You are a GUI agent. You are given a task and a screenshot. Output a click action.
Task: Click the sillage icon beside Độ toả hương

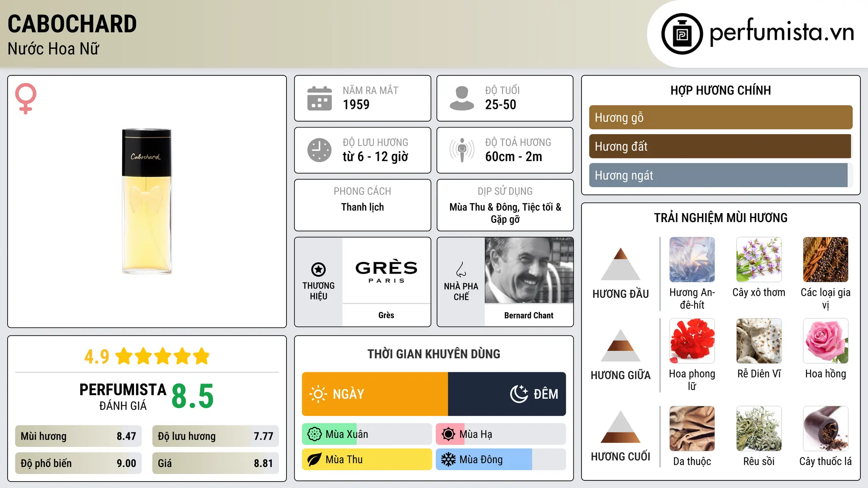tap(462, 150)
